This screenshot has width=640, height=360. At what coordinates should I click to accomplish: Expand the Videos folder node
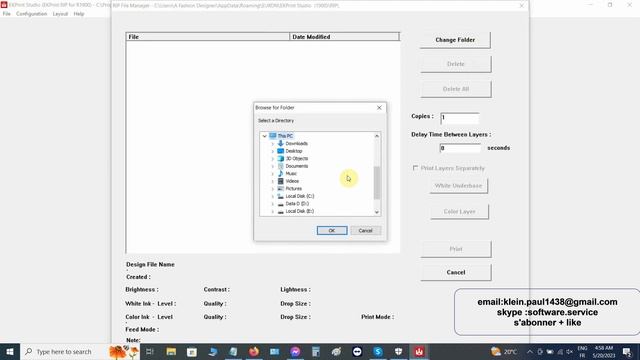[273, 181]
